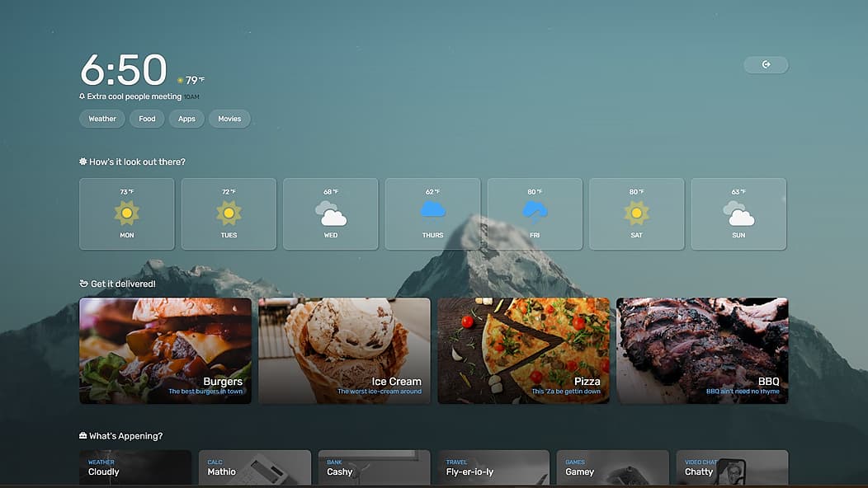Click the sign-out button in the top right
868x488 pixels.
click(x=766, y=64)
